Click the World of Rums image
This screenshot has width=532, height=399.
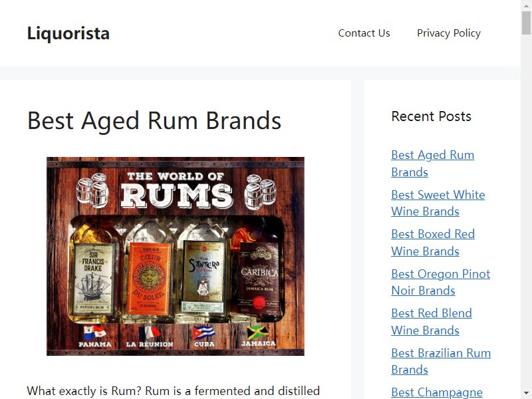click(x=176, y=256)
